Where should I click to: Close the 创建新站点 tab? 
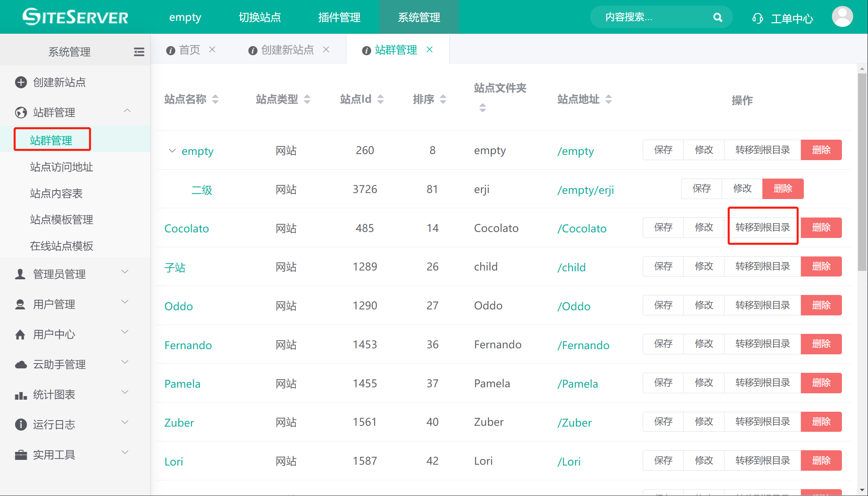(x=326, y=49)
